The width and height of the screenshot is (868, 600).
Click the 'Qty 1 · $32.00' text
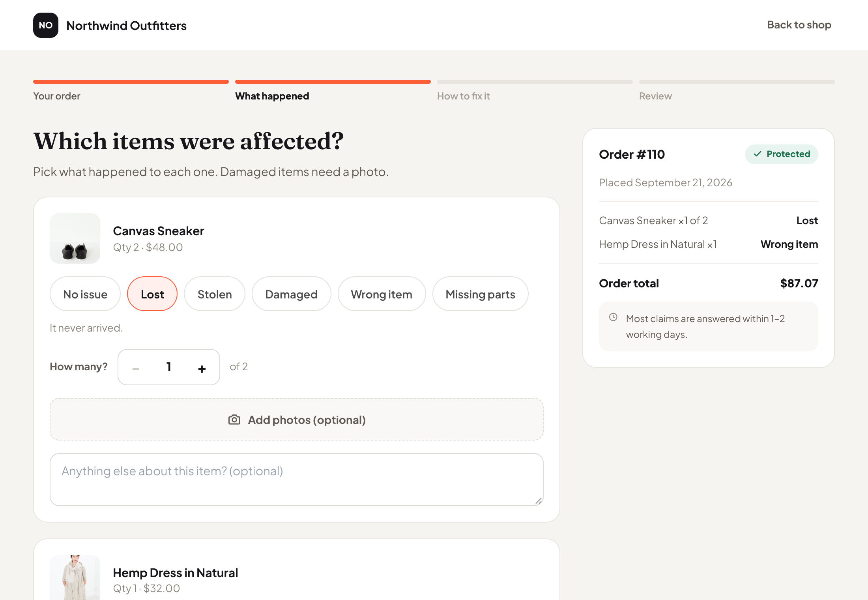pyautogui.click(x=146, y=588)
